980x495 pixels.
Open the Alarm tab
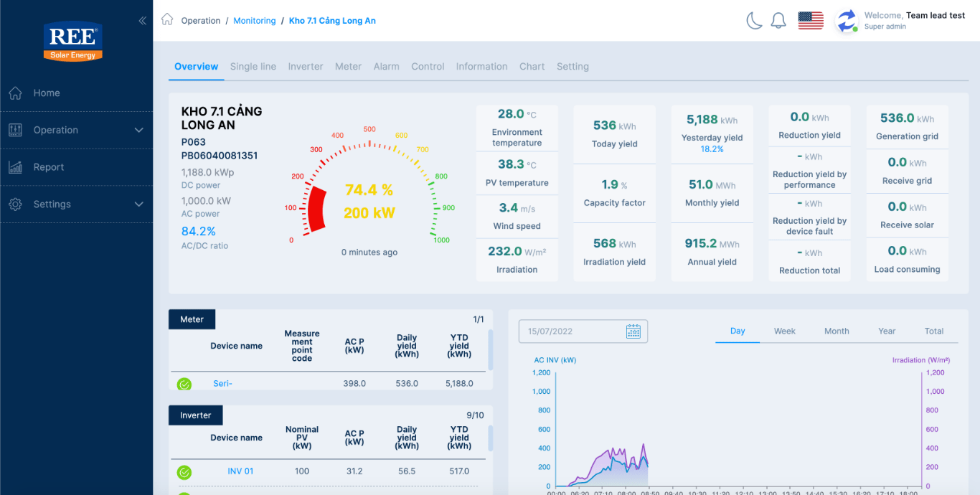pyautogui.click(x=386, y=66)
